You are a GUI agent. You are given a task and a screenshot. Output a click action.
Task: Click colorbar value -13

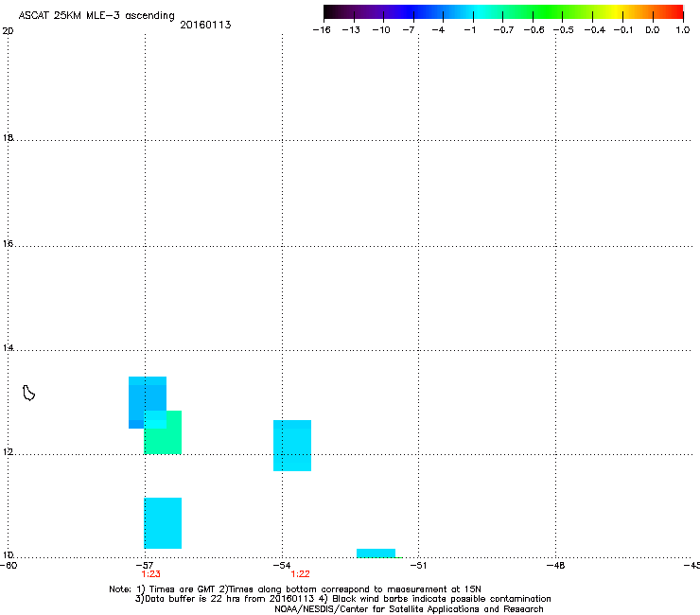click(x=351, y=30)
